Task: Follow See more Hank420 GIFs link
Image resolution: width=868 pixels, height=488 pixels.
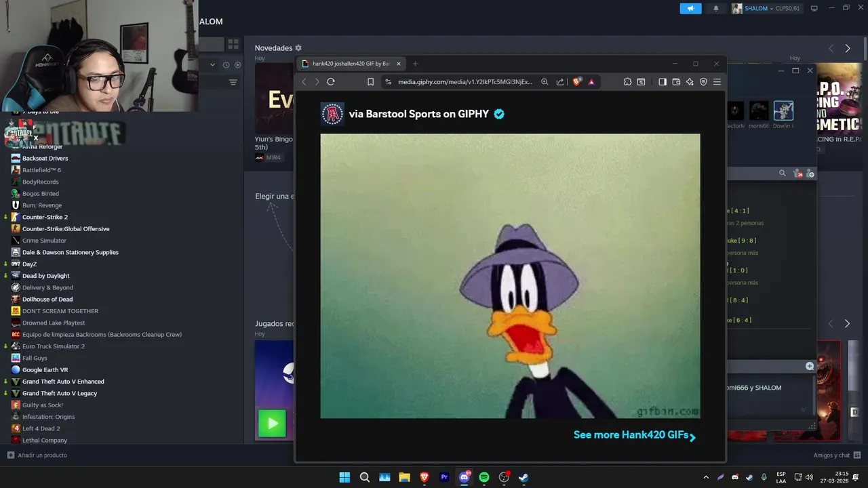Action: (x=635, y=435)
